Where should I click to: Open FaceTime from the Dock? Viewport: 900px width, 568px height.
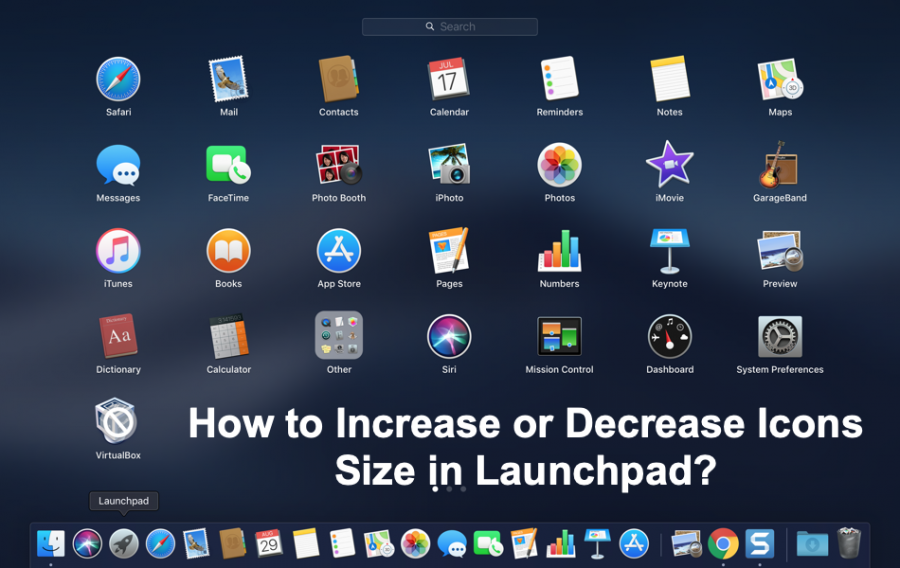[488, 543]
